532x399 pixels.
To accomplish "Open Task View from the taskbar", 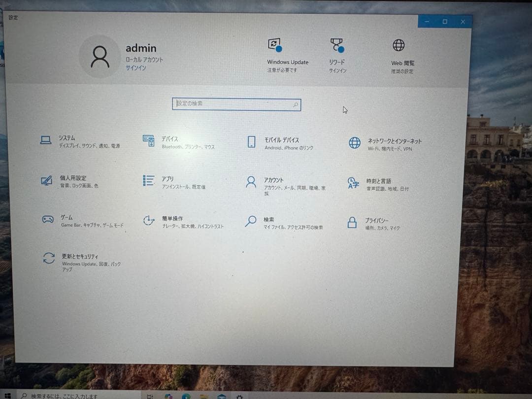I will (x=150, y=396).
